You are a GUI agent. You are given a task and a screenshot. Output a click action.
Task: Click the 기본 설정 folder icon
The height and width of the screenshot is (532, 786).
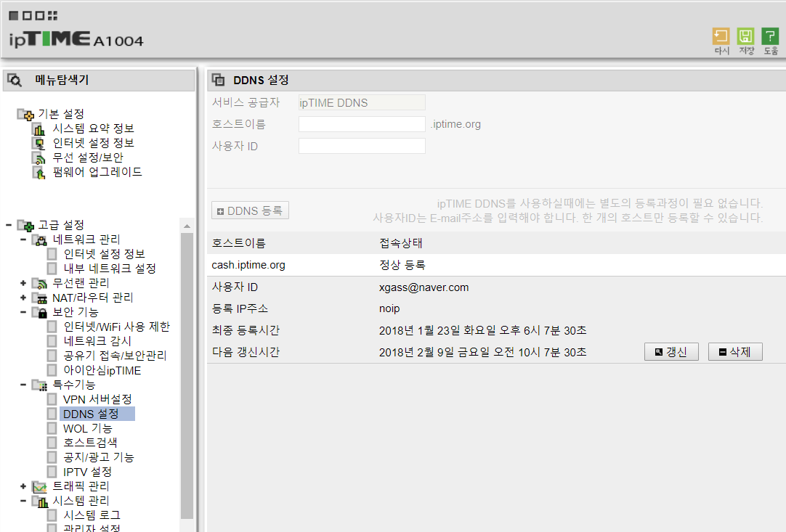25,115
